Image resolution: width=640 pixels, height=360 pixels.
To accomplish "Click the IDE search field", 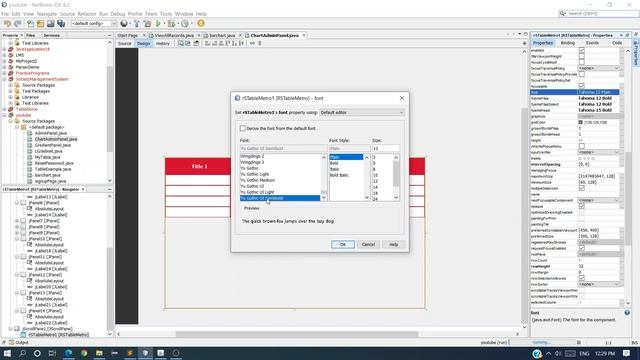I will tap(598, 13).
